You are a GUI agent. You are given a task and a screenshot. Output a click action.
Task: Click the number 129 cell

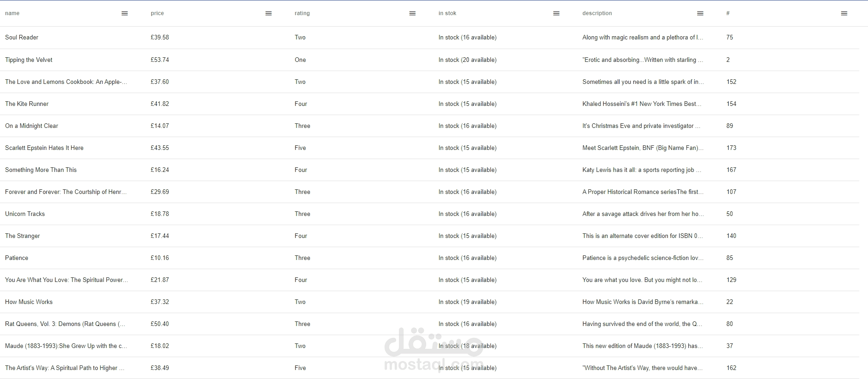pos(731,280)
